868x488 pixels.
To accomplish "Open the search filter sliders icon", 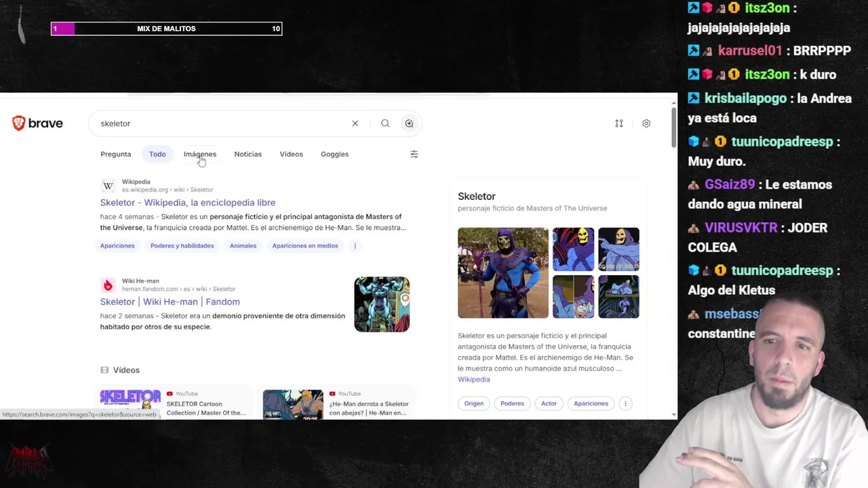I will pos(414,154).
